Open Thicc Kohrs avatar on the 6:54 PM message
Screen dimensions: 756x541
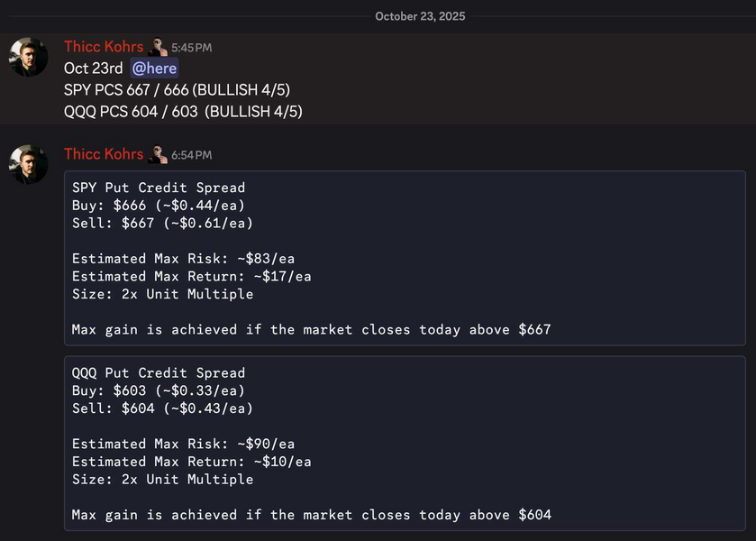point(29,164)
